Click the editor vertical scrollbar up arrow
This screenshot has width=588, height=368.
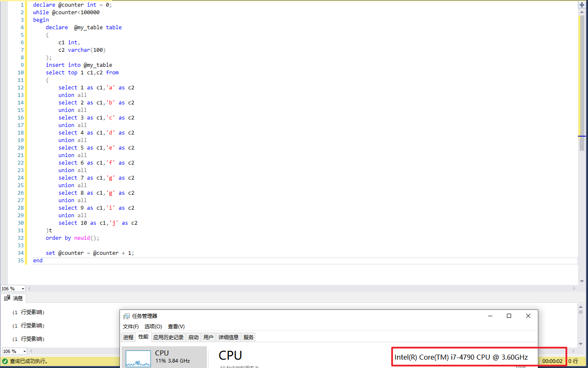tap(582, 12)
